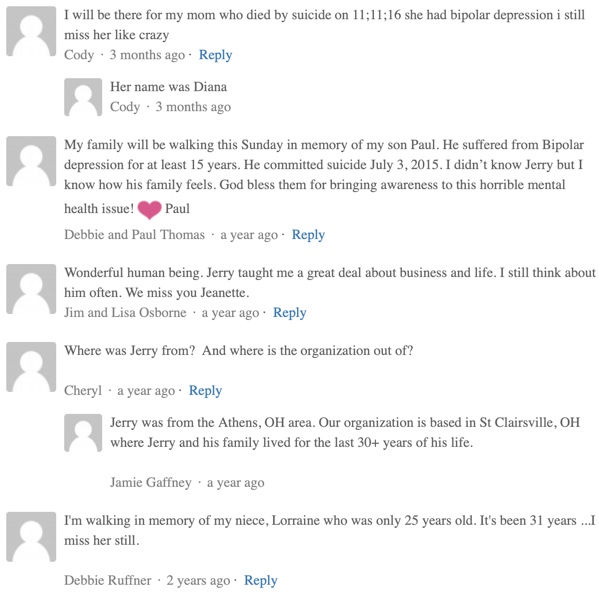Reply to Debbie Ruffner's comment

(x=261, y=580)
